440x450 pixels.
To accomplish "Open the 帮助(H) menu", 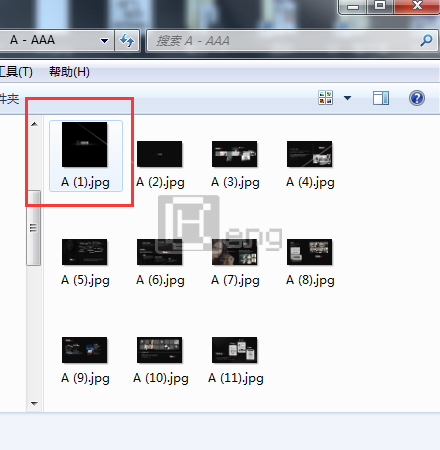I will 69,71.
